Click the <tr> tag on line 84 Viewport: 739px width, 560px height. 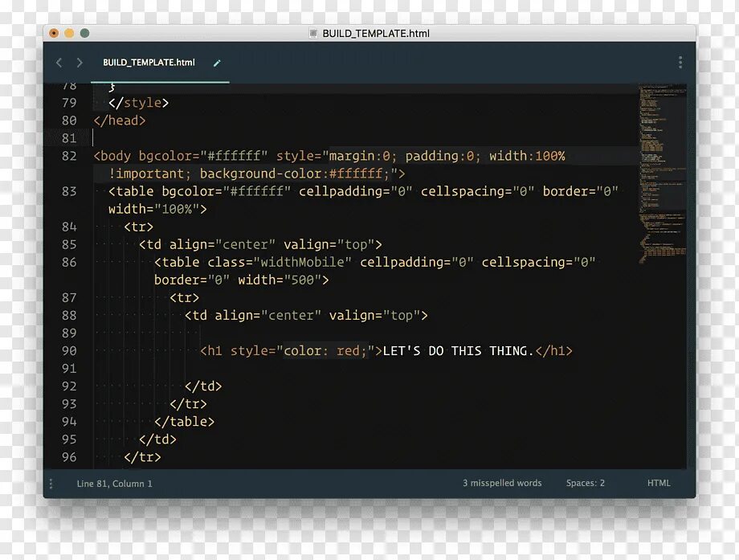click(138, 227)
